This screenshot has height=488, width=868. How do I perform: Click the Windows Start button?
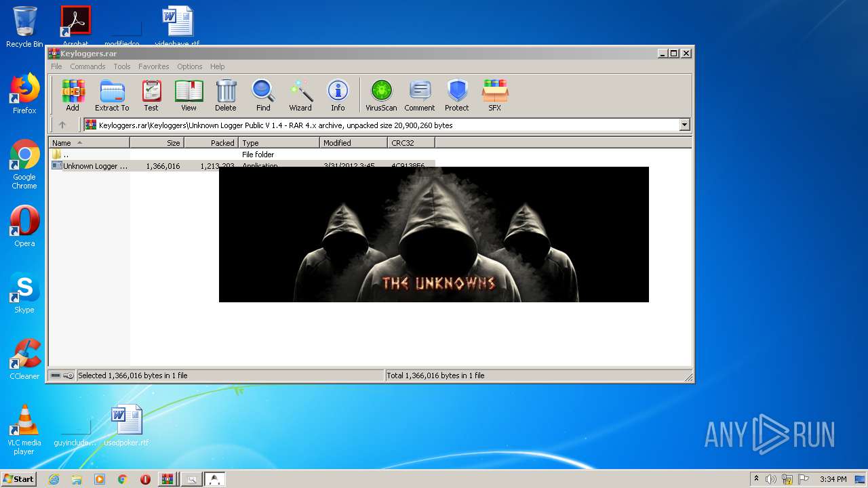tap(18, 479)
